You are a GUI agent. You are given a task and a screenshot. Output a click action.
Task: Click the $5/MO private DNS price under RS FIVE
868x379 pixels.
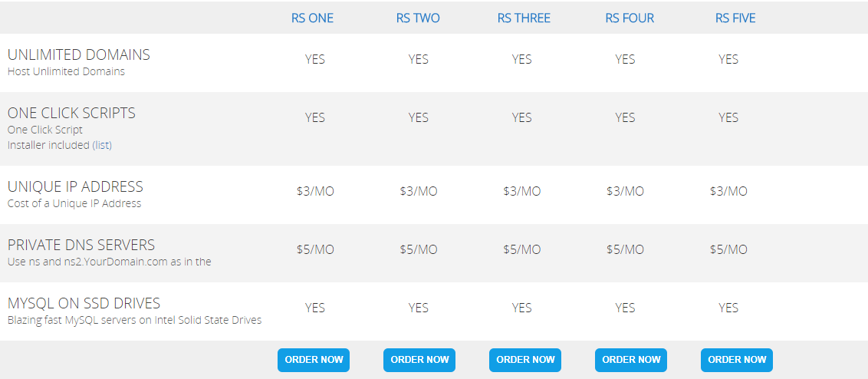(x=728, y=250)
